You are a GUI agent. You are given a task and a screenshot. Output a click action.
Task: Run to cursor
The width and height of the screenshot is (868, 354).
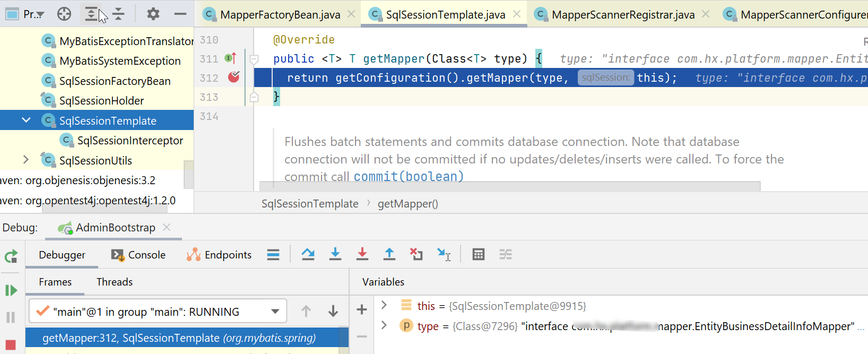click(x=444, y=254)
